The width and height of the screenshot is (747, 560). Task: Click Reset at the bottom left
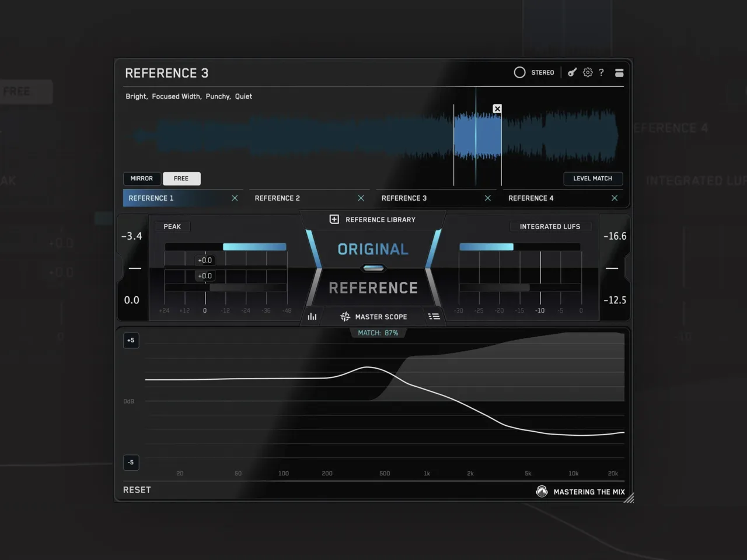click(137, 490)
